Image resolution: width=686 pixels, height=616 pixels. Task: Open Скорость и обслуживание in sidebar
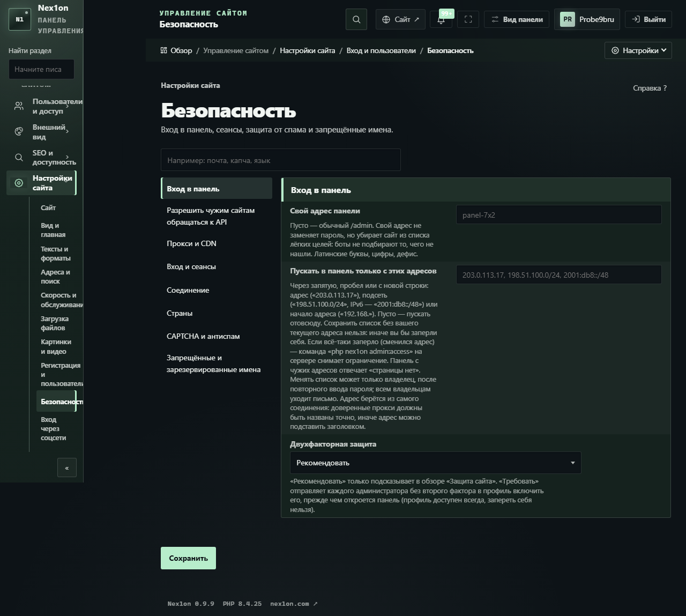[x=58, y=300]
